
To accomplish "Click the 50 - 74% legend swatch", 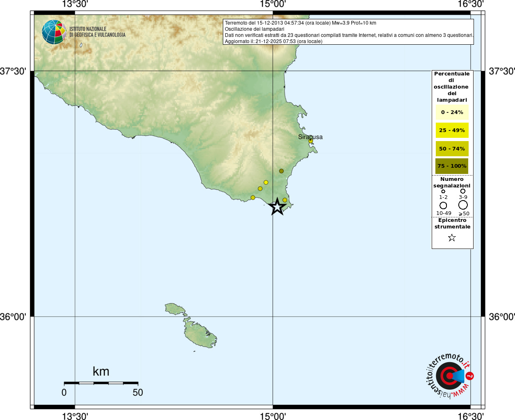I will [x=452, y=149].
